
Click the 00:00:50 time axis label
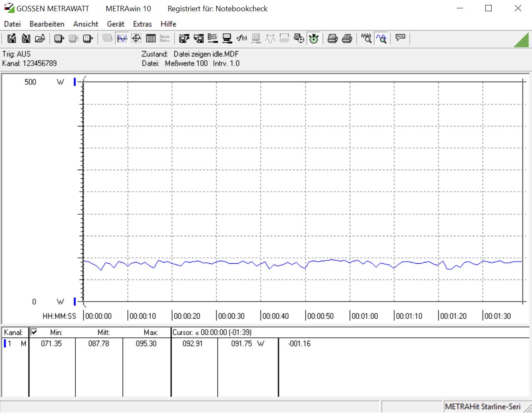tap(320, 316)
